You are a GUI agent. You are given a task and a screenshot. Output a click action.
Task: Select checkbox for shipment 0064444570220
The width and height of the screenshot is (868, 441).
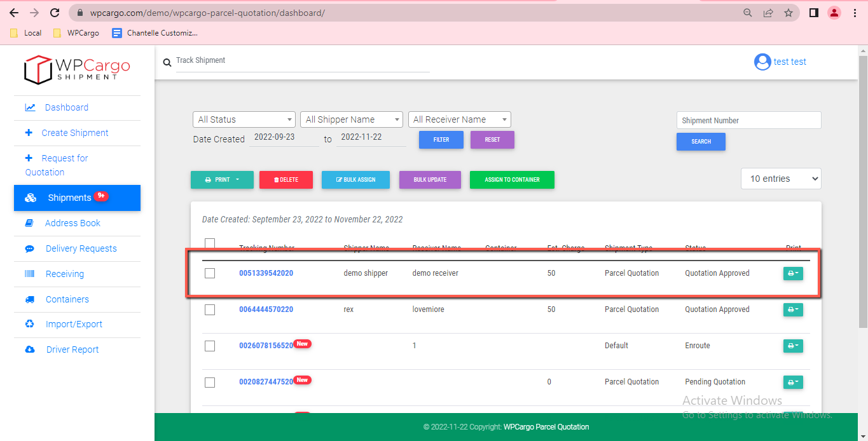(x=210, y=309)
